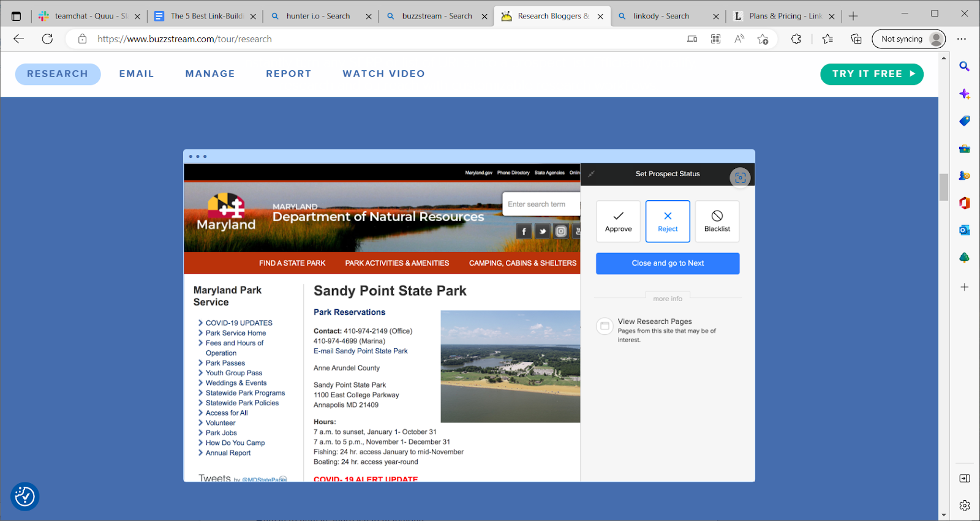This screenshot has width=980, height=521.
Task: Open Microsoft 365 icon in sidebar
Action: [964, 203]
